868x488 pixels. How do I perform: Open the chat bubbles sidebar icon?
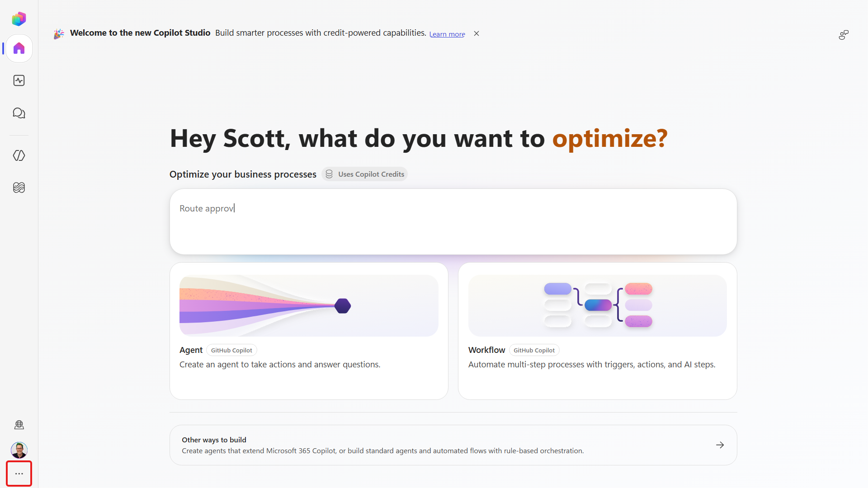coord(19,113)
